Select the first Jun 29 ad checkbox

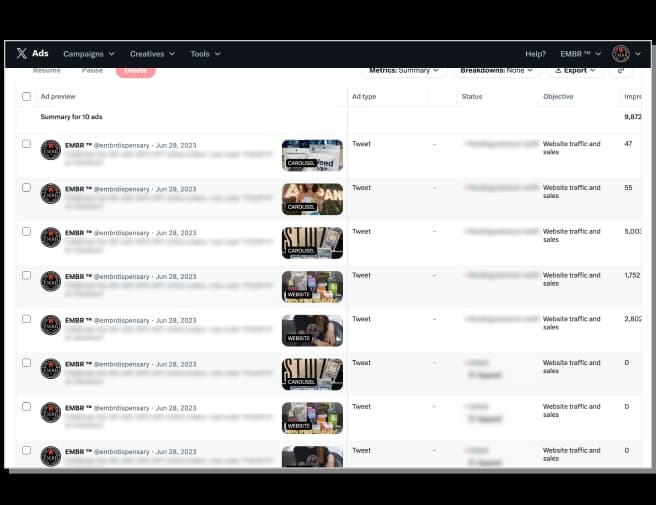26,144
